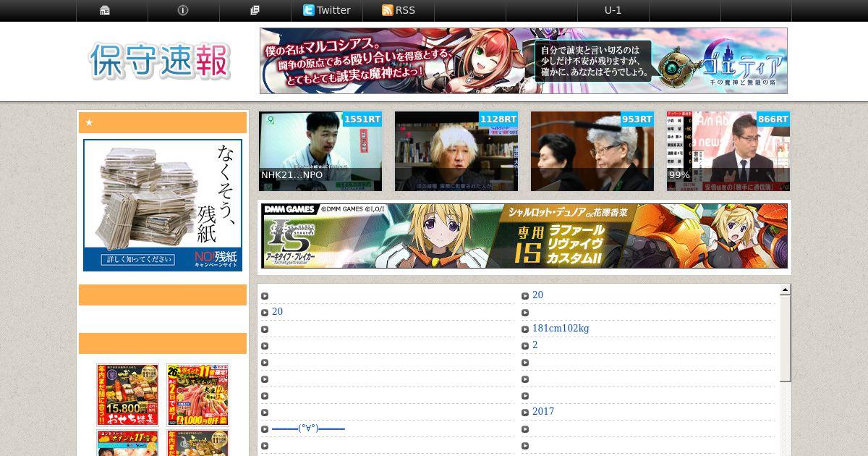Open the マルコシアス game banner ad
Screen dimensions: 868x456
click(524, 61)
